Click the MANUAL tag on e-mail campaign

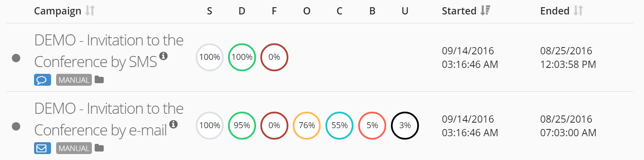coord(74,148)
